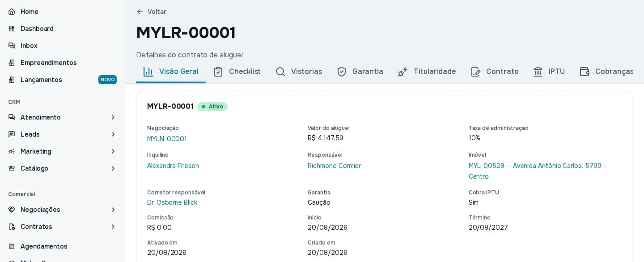Click the NOVO badge beside Lançamentos
This screenshot has width=644, height=262.
107,80
